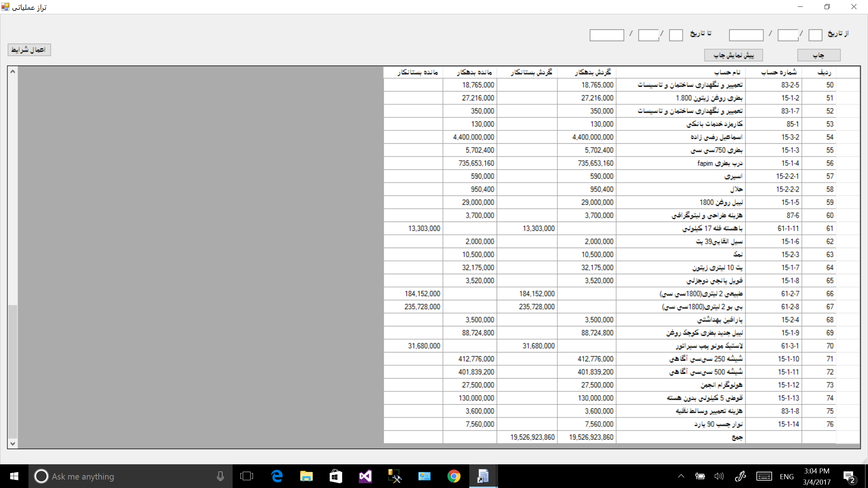The height and width of the screenshot is (488, 868).
Task: Click the از تاریخ year field
Action: click(746, 35)
